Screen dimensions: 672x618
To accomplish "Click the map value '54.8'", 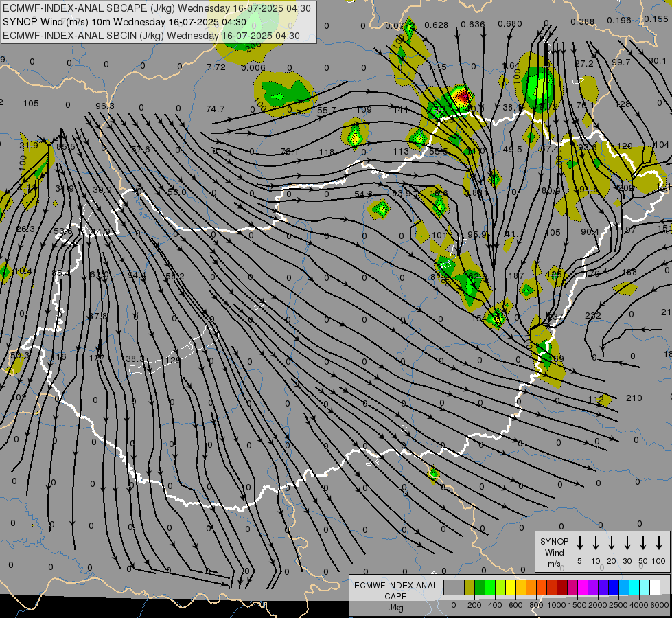I will [x=363, y=194].
